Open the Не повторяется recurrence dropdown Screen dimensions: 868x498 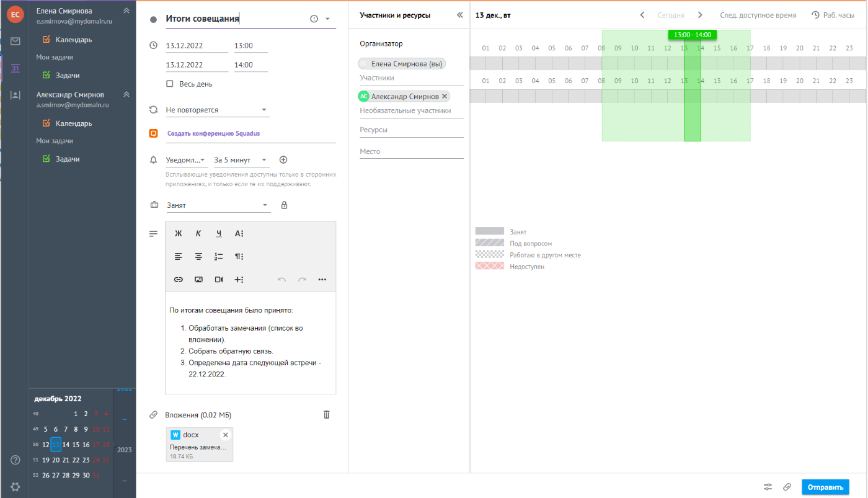click(217, 110)
